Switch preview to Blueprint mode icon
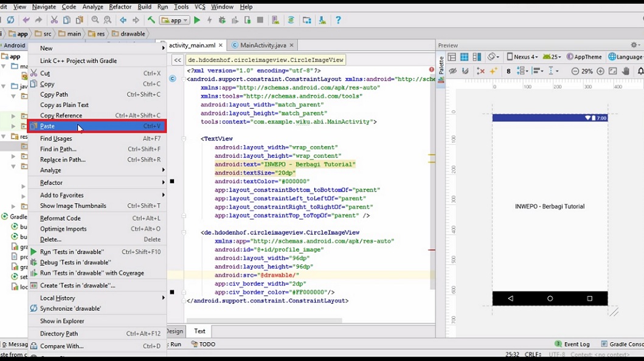Image resolution: width=644 pixels, height=361 pixels. coord(464,57)
